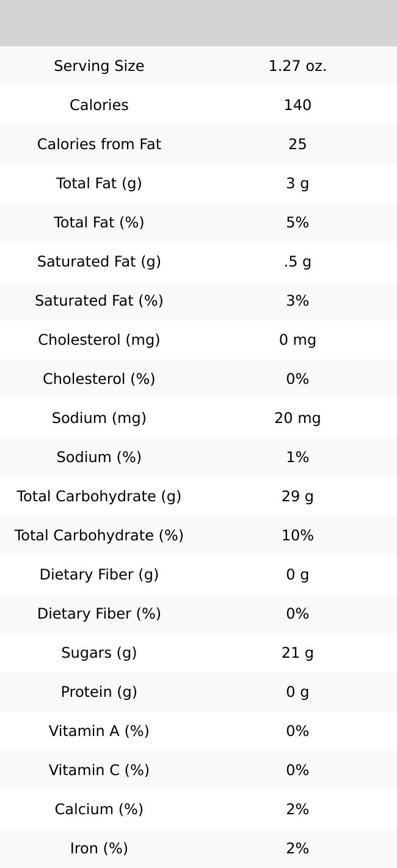Image resolution: width=397 pixels, height=868 pixels.
Task: Click the Dietary Fiber (g) label
Action: [99, 575]
